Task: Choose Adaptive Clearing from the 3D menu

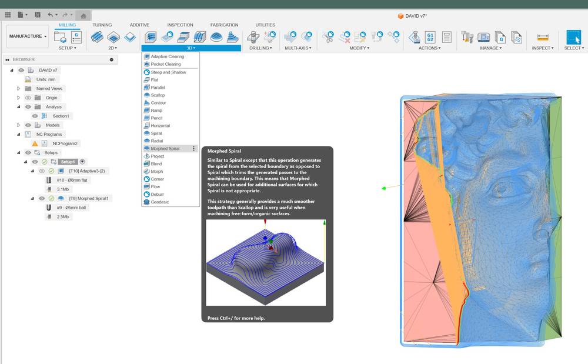Action: 171,56
